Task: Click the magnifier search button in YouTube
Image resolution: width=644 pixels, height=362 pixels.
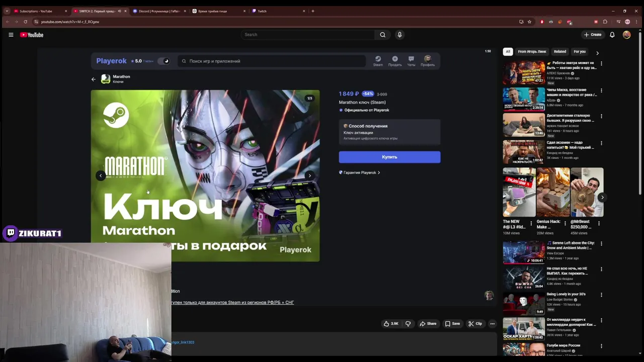Action: [x=382, y=35]
